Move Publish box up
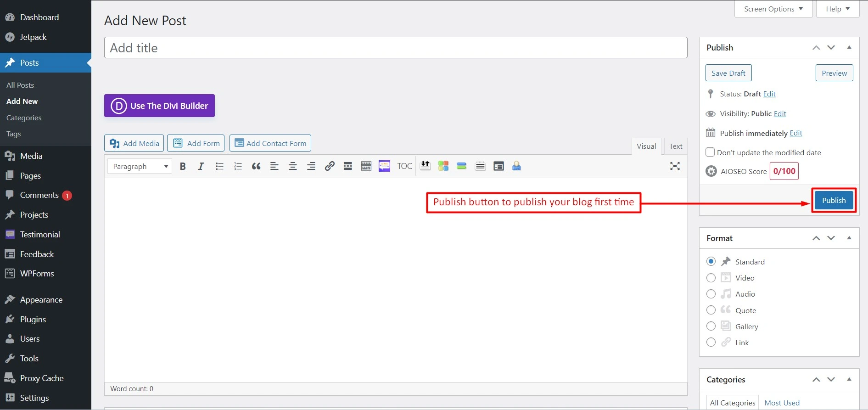868x410 pixels. tap(816, 48)
